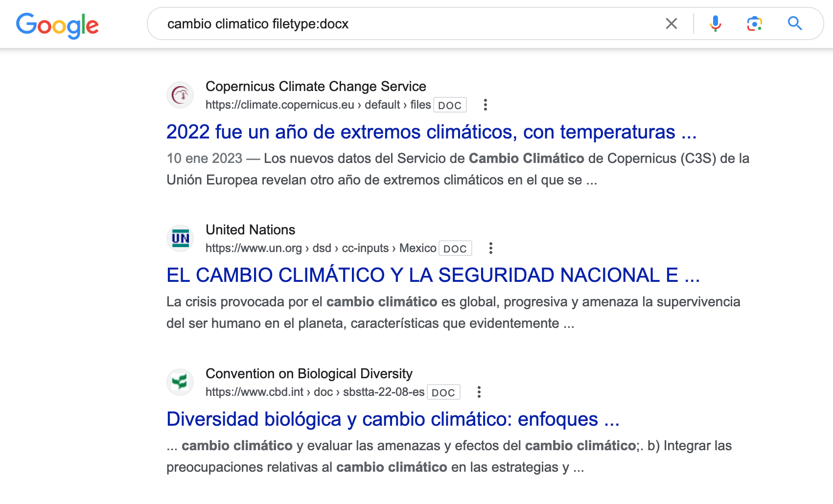Click the climate.copernicus.eu URL breadcrumb
The image size is (833, 504).
coord(279,105)
